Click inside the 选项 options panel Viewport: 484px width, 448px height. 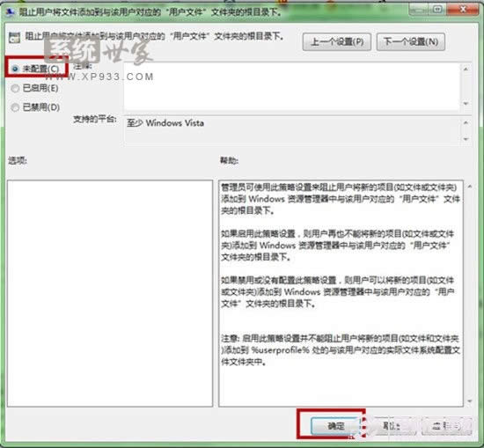[x=110, y=293]
